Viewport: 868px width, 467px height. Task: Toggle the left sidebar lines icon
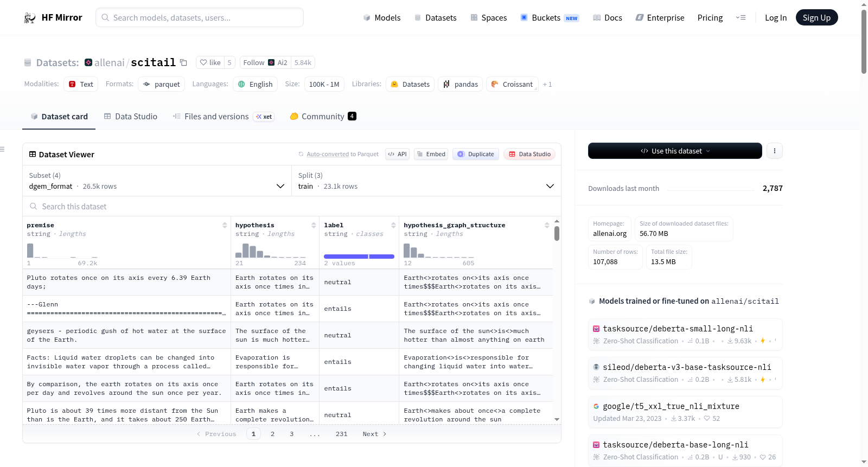[x=2, y=149]
